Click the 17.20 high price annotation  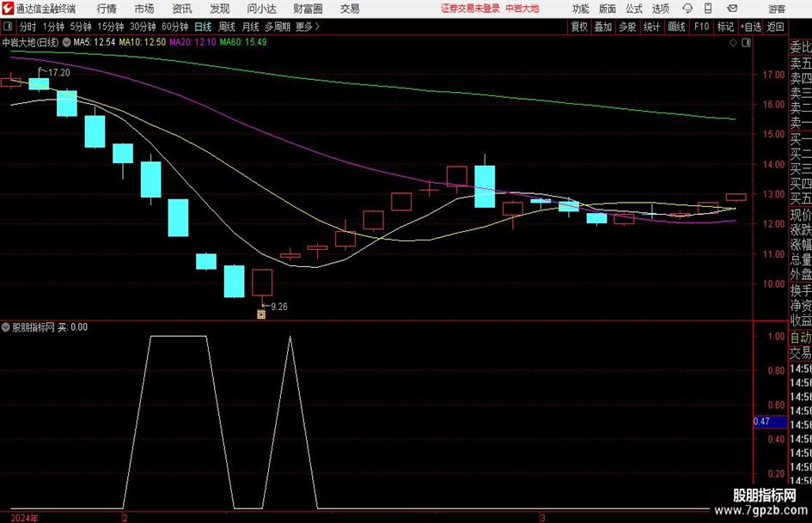59,73
